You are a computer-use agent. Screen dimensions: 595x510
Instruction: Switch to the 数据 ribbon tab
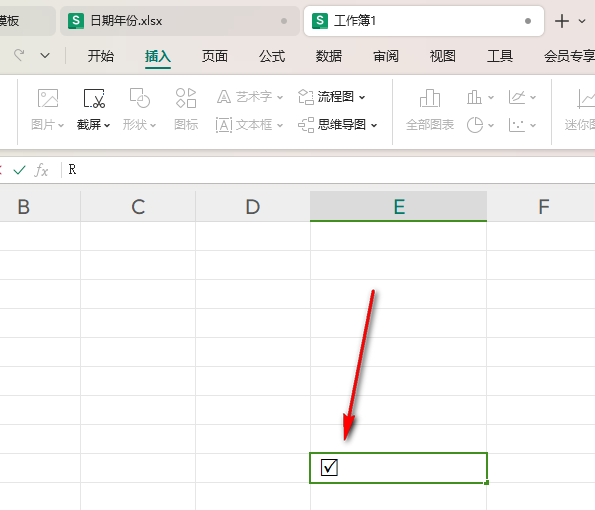(329, 56)
